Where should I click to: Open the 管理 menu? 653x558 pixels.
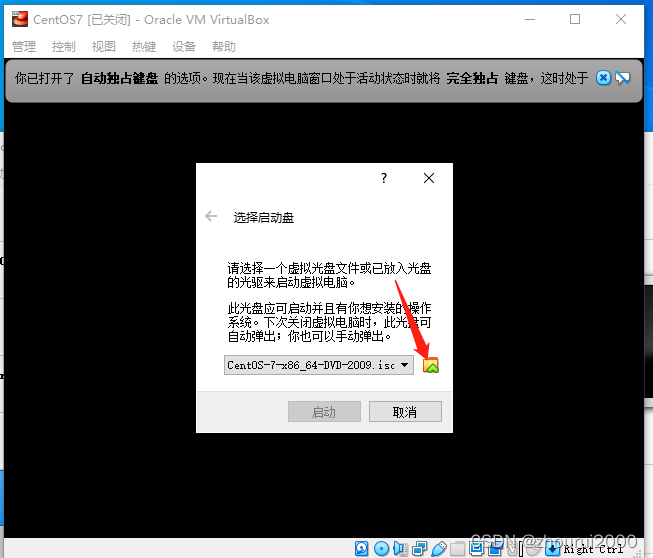point(24,46)
